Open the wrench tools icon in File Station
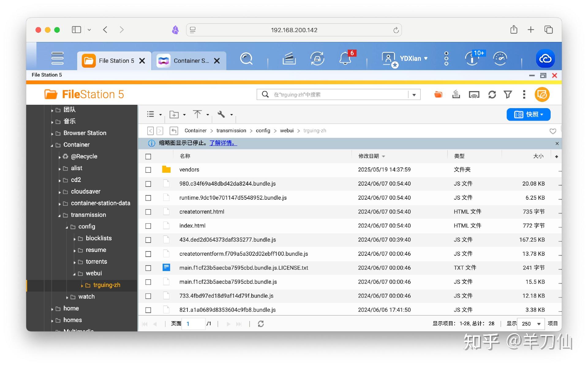The width and height of the screenshot is (588, 366). coord(221,114)
